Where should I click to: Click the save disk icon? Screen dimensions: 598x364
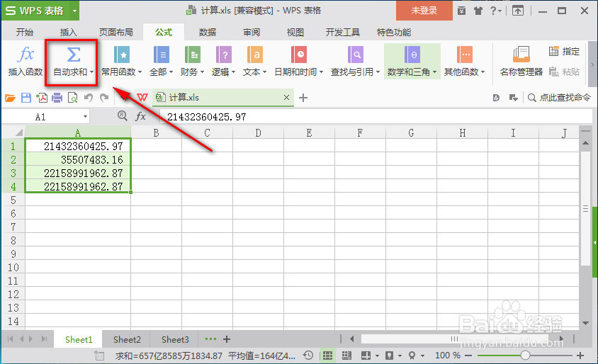(26, 98)
